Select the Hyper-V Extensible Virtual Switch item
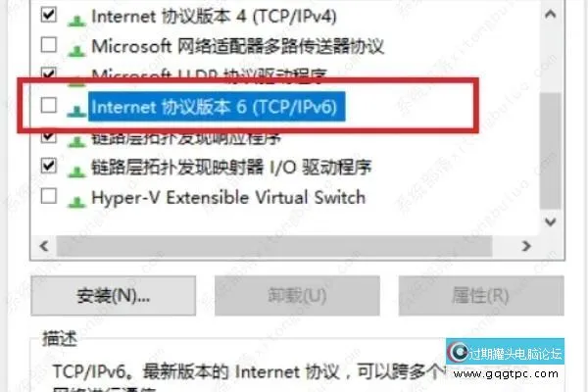 point(228,198)
